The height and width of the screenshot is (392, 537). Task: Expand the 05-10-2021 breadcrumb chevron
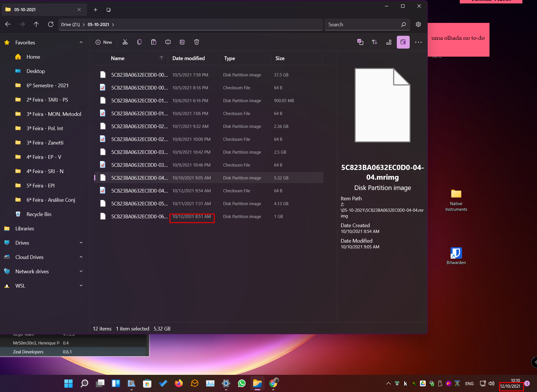click(113, 25)
